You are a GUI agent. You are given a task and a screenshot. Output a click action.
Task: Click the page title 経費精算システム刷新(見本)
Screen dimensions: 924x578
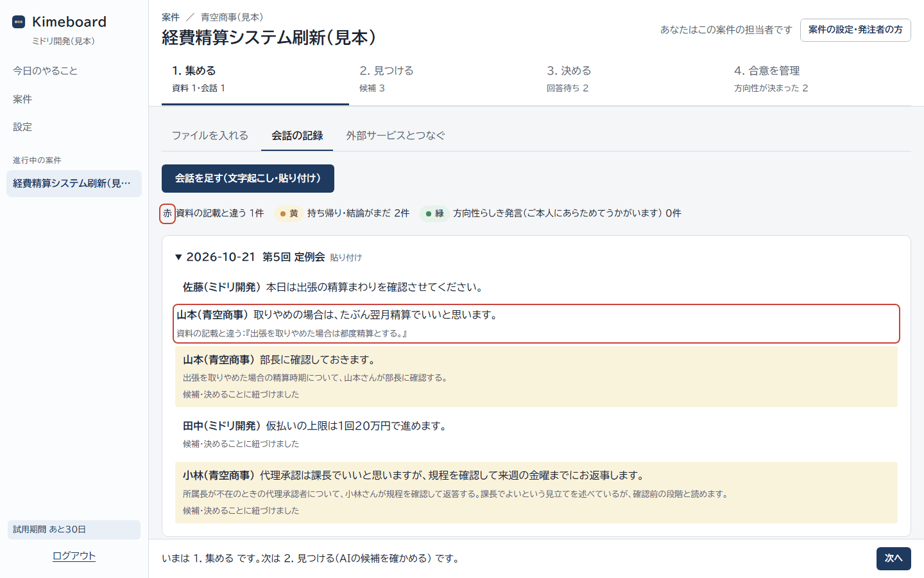tap(269, 38)
